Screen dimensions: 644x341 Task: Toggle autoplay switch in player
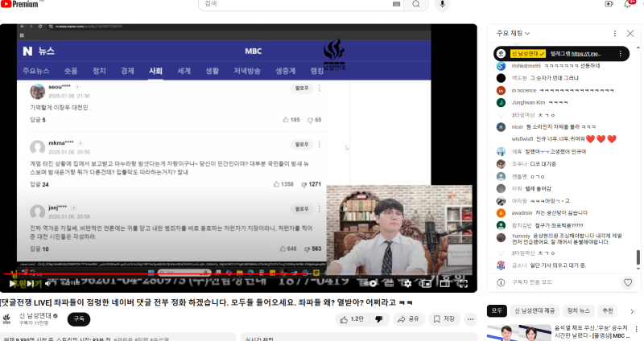coord(371,283)
